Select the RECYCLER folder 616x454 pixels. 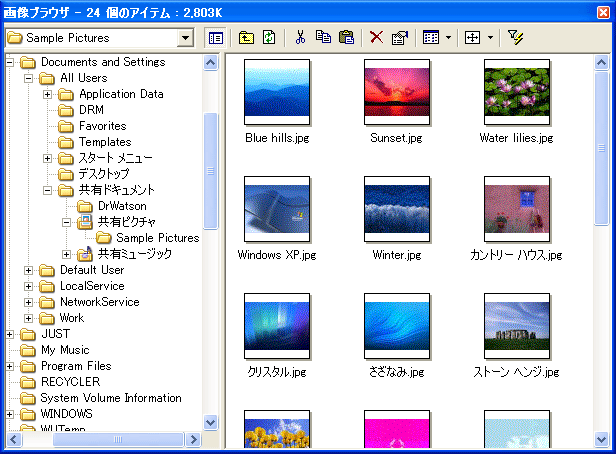[x=70, y=382]
